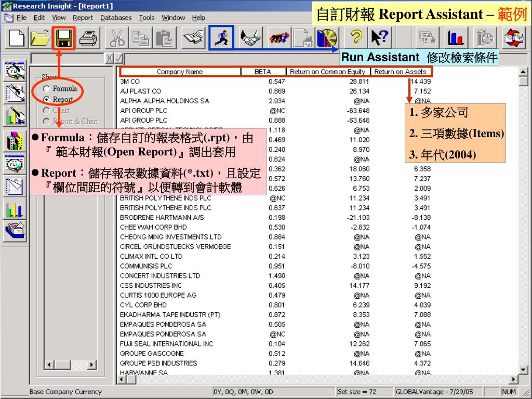The image size is (532, 399).
Task: Click the bar chart toolbar icon
Action: click(x=456, y=37)
